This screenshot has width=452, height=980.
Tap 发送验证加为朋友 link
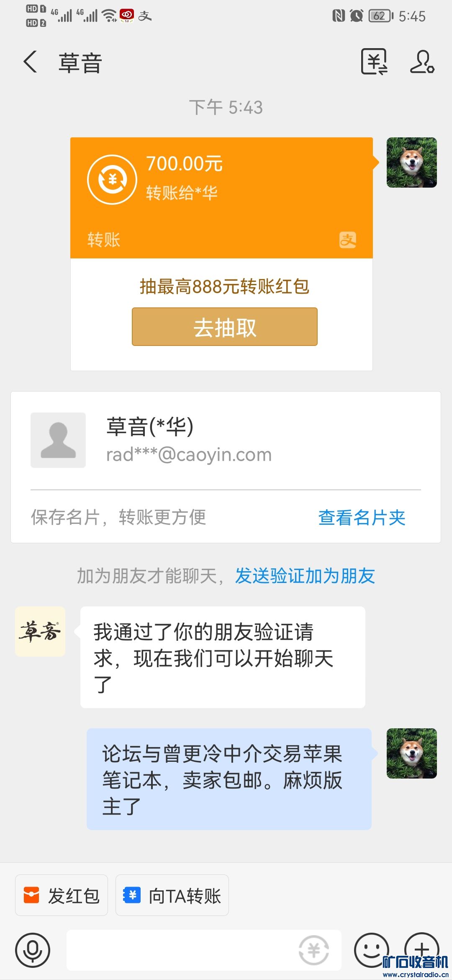point(305,576)
